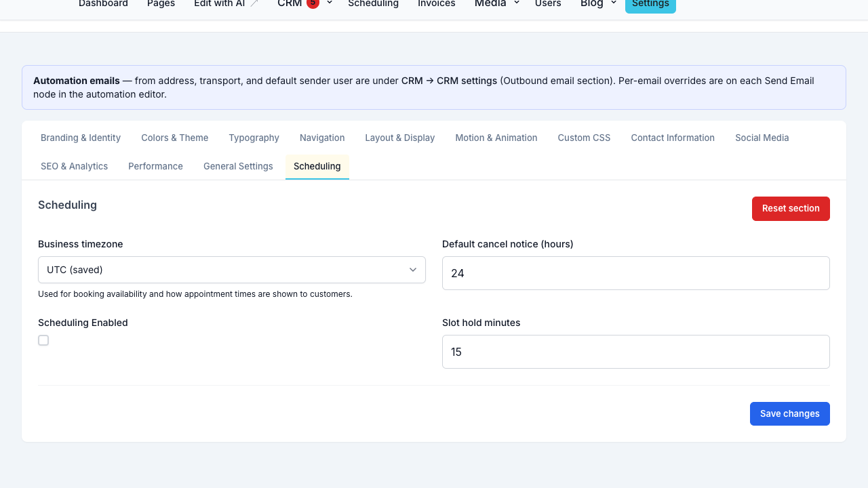
Task: Click the Default cancel notice hours field
Action: (x=636, y=273)
